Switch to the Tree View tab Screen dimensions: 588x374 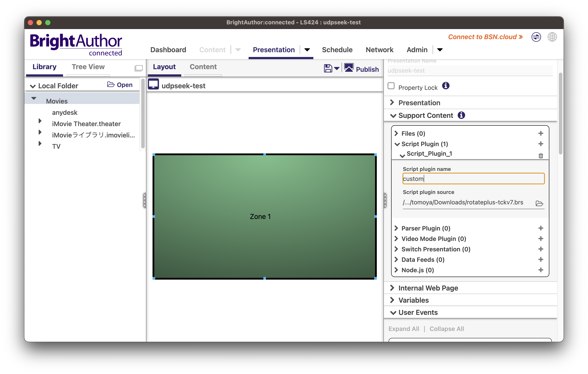click(x=88, y=67)
